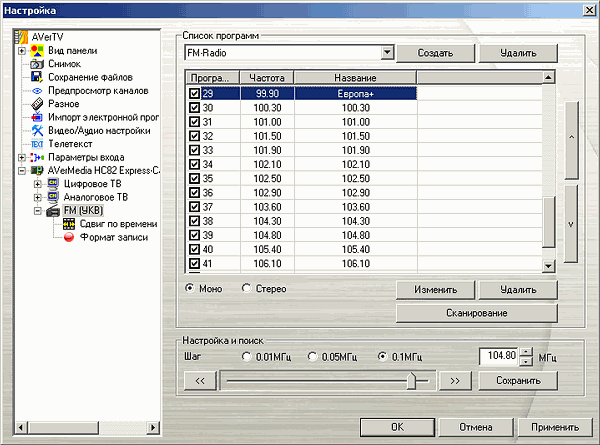Choose the 0.05МГц step radio button
Screen dimensions: 600x445
pos(315,355)
